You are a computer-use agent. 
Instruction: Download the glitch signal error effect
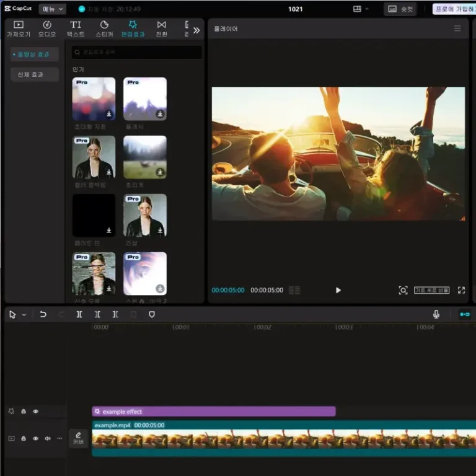[109, 288]
